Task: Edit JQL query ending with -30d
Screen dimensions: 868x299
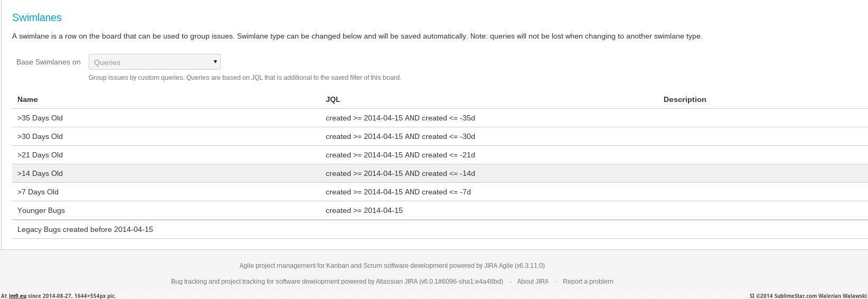Action: (400, 136)
